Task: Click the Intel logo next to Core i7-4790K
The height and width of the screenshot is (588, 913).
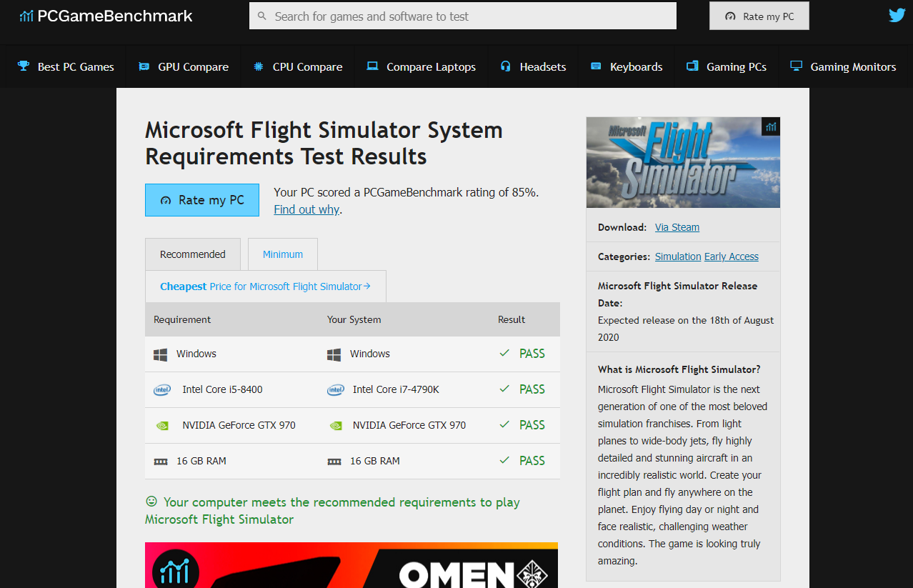Action: tap(336, 390)
